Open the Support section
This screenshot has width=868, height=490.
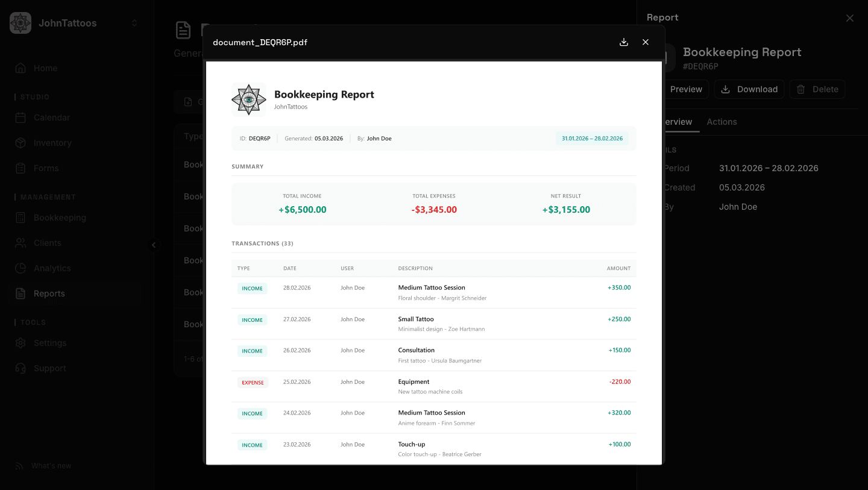[51, 368]
